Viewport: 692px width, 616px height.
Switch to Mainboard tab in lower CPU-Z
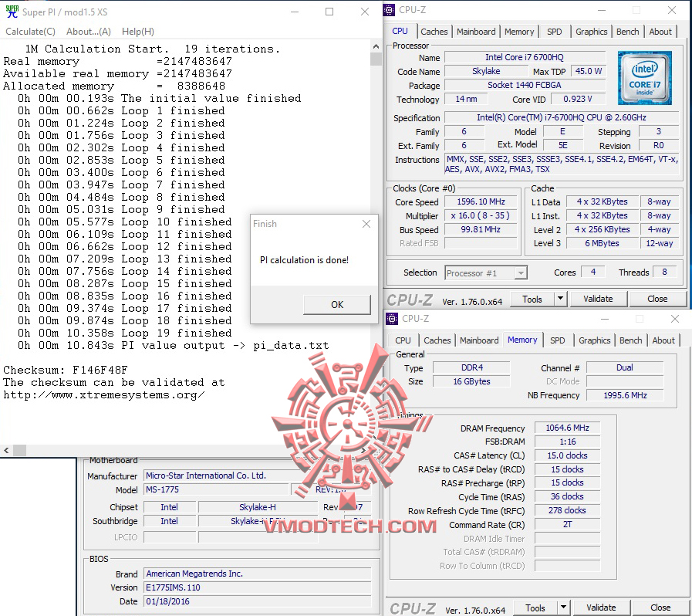479,340
